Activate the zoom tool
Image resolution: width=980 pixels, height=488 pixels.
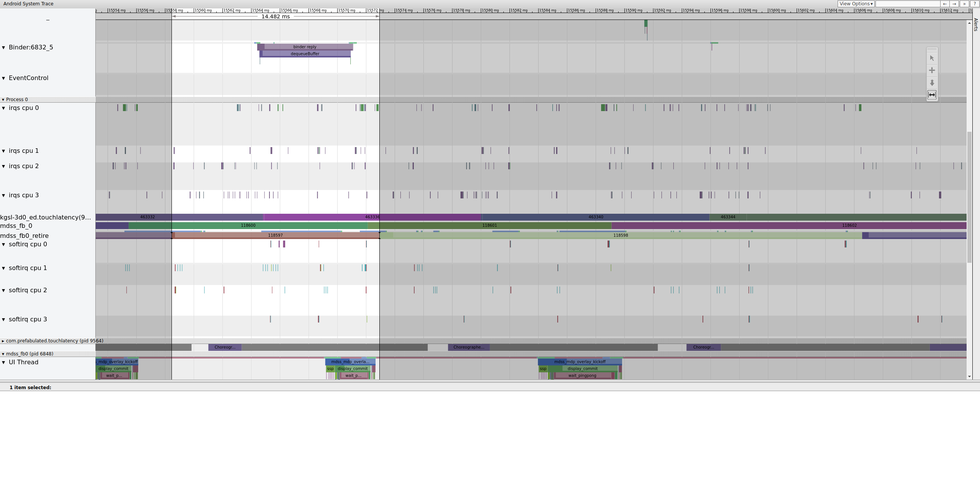[932, 83]
